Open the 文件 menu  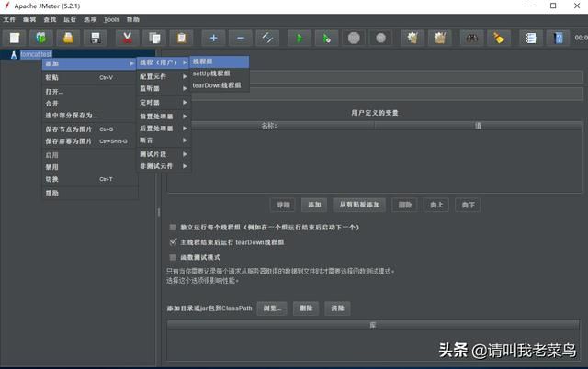tap(9, 19)
